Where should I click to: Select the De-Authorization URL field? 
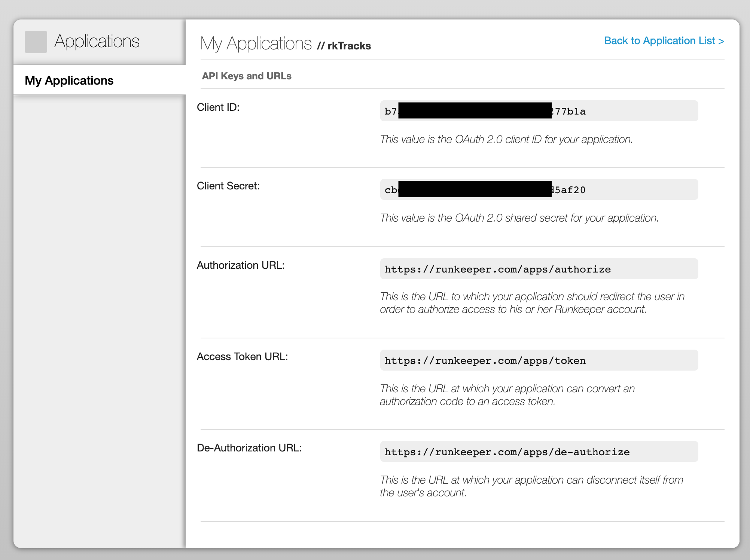click(x=539, y=451)
